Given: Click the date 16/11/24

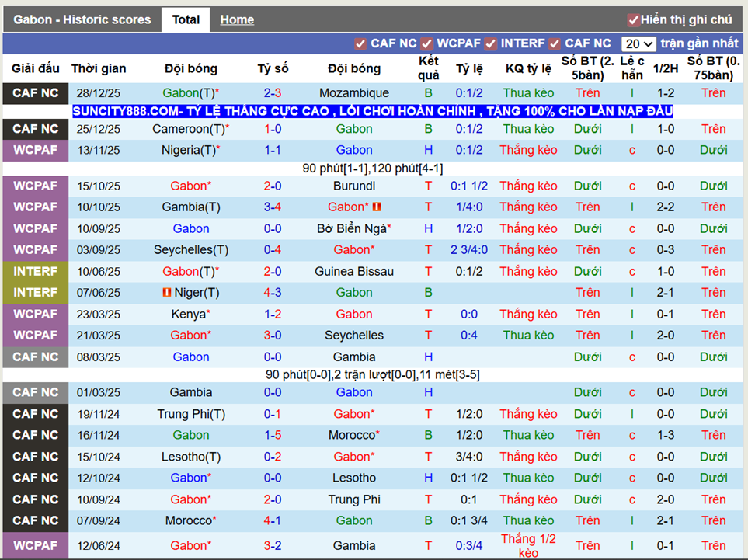Looking at the screenshot, I should click(x=99, y=436).
